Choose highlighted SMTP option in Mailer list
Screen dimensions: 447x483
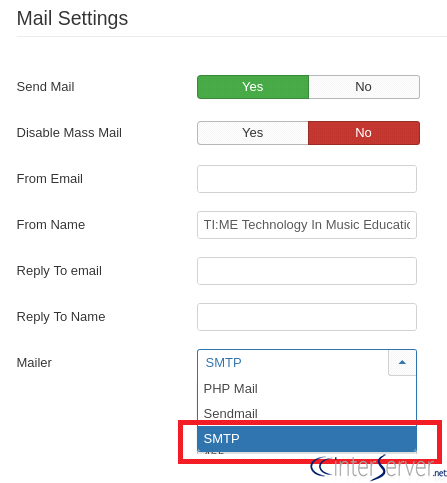[x=307, y=439]
